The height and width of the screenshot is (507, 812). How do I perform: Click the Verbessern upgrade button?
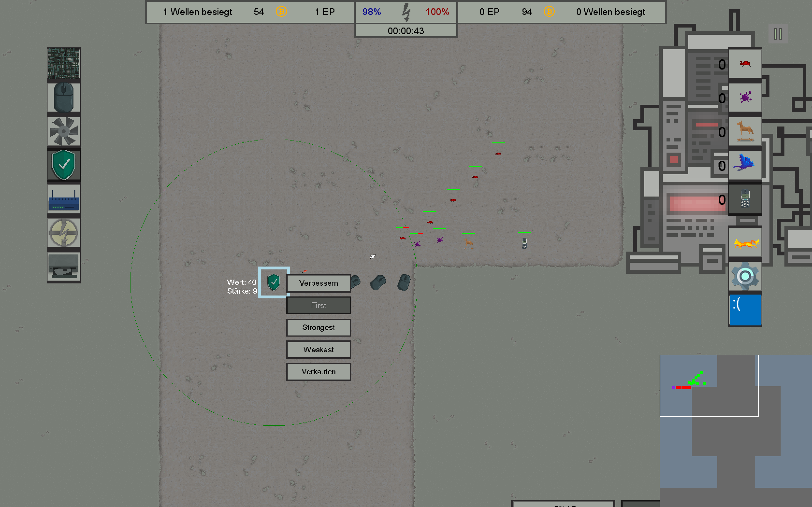[319, 283]
